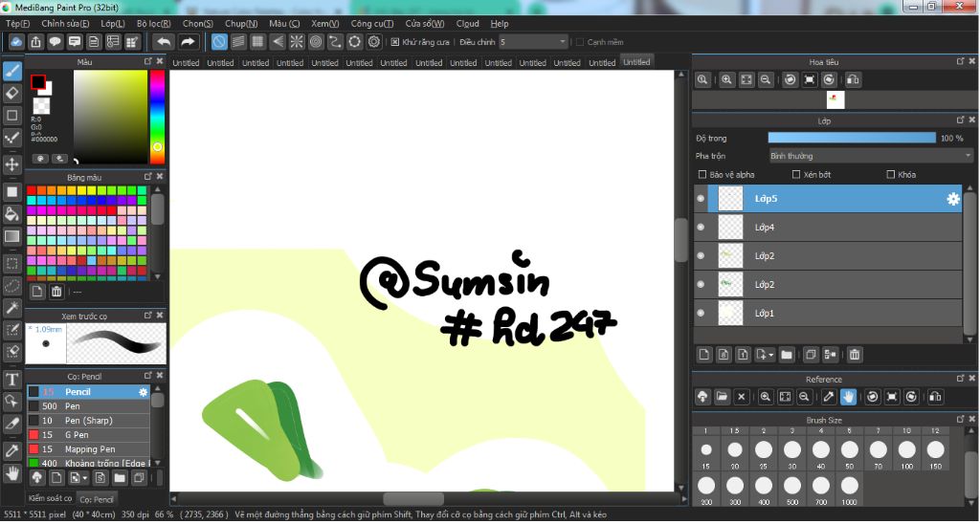Open the Điều chỉnh value dropdown
The image size is (980, 524).
coord(533,42)
